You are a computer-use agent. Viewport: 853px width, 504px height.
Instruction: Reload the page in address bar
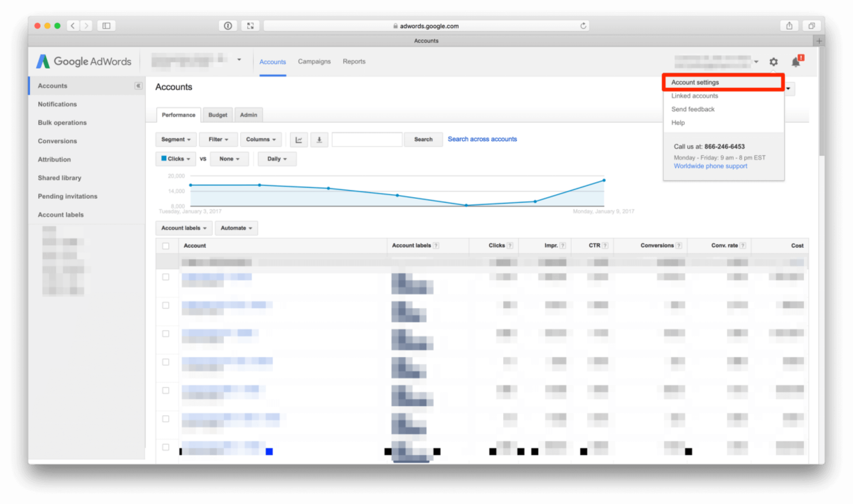[583, 26]
